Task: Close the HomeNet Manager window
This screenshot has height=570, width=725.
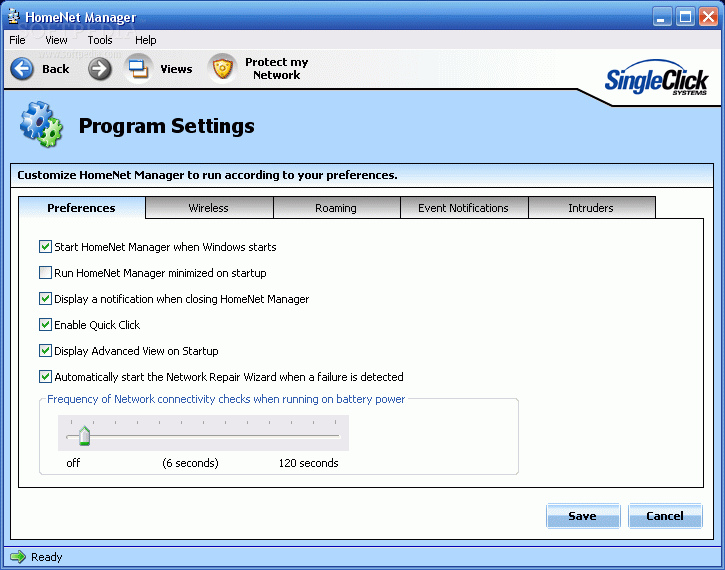Action: [x=708, y=18]
